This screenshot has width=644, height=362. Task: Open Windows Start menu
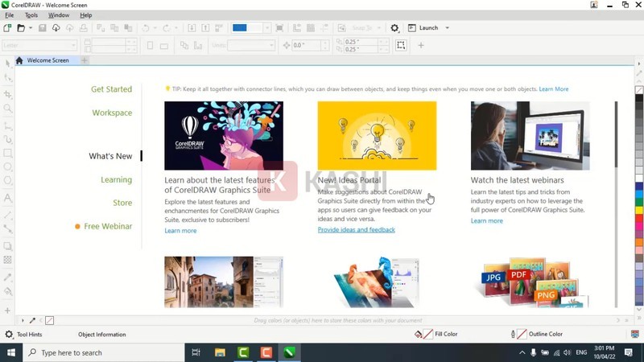[x=11, y=352]
